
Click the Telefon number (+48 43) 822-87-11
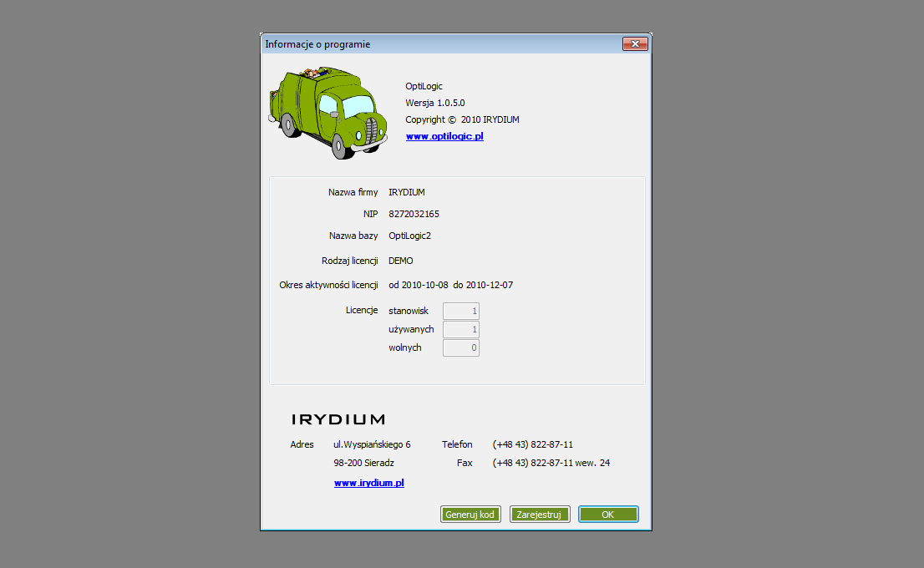(533, 444)
